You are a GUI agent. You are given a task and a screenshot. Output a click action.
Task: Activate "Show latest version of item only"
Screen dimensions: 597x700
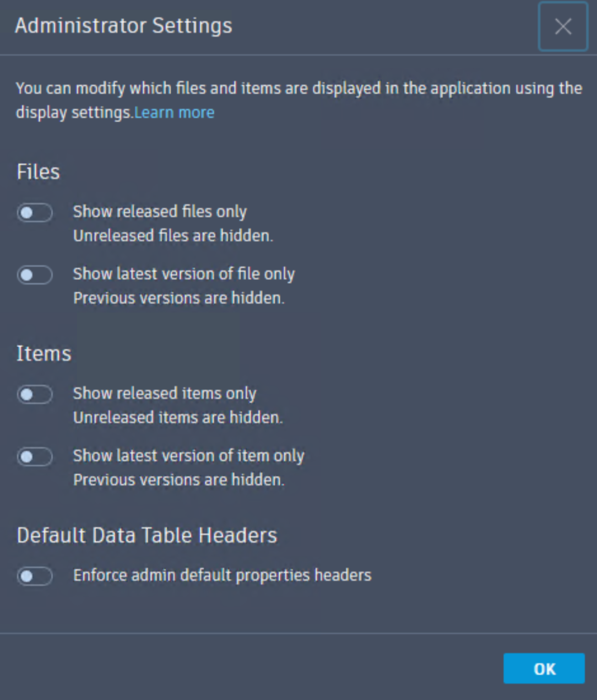click(x=35, y=457)
